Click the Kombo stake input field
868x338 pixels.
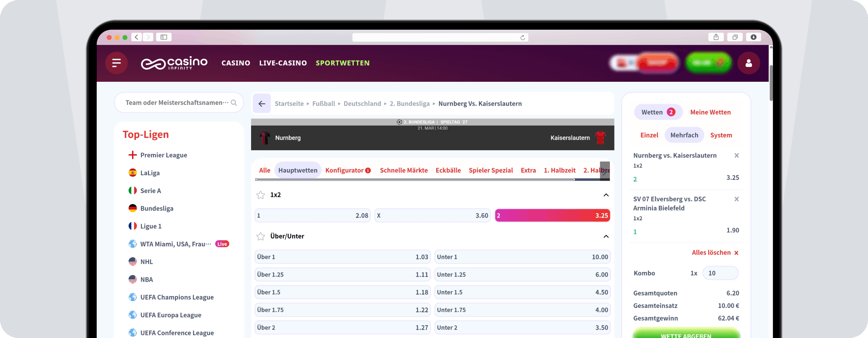coord(720,273)
